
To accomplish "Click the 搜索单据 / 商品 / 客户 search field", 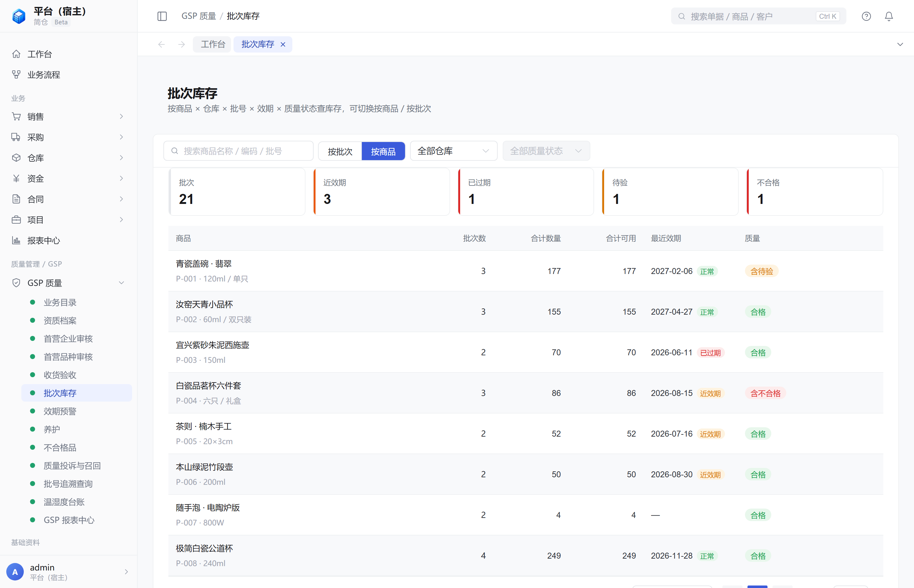I will 758,16.
